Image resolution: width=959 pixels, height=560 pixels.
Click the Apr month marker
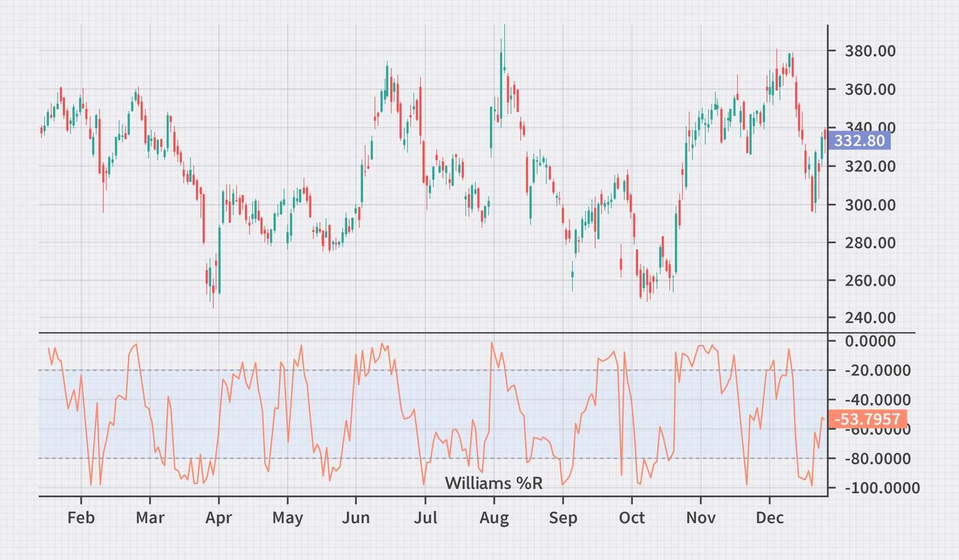pos(219,518)
